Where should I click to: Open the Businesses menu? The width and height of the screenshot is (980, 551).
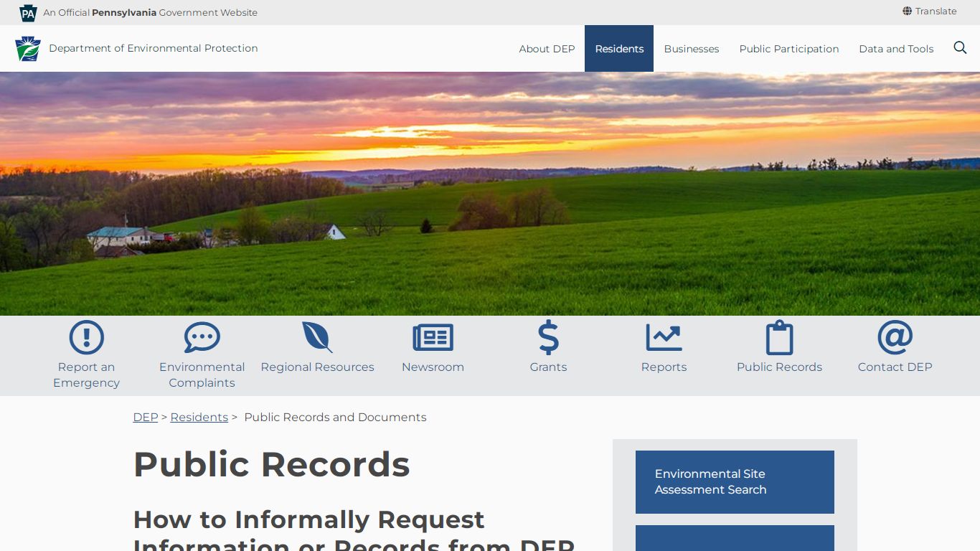pyautogui.click(x=692, y=49)
